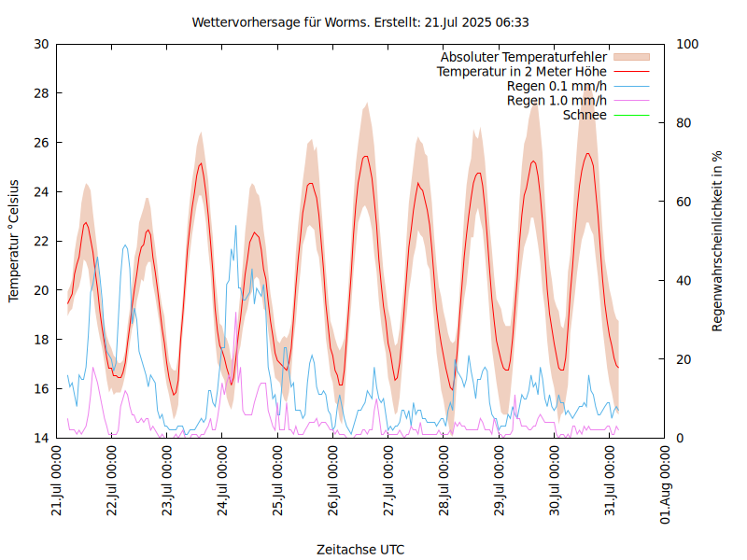The height and width of the screenshot is (560, 747).
Task: Click the "Temperatur °Celsius" left axis title
Action: (x=14, y=240)
